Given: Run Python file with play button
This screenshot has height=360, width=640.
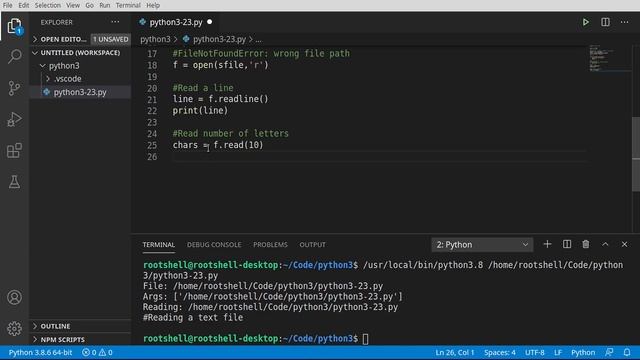Looking at the screenshot, I should 586,22.
